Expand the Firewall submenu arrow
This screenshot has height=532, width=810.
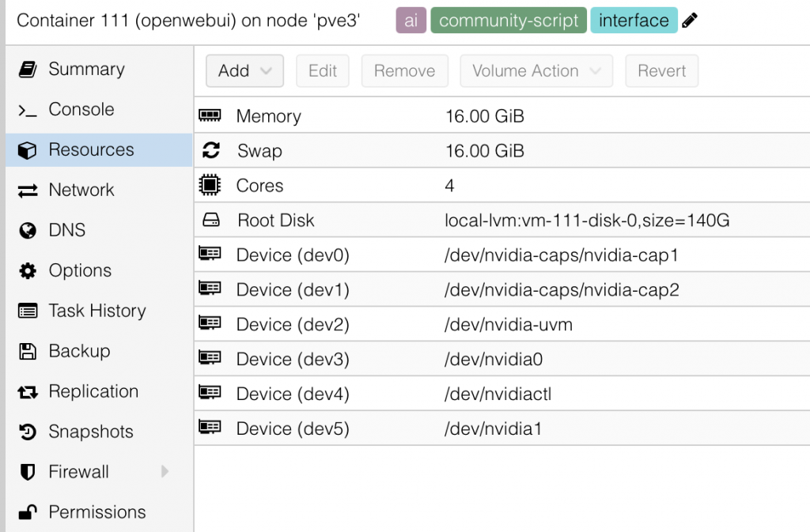pos(165,472)
